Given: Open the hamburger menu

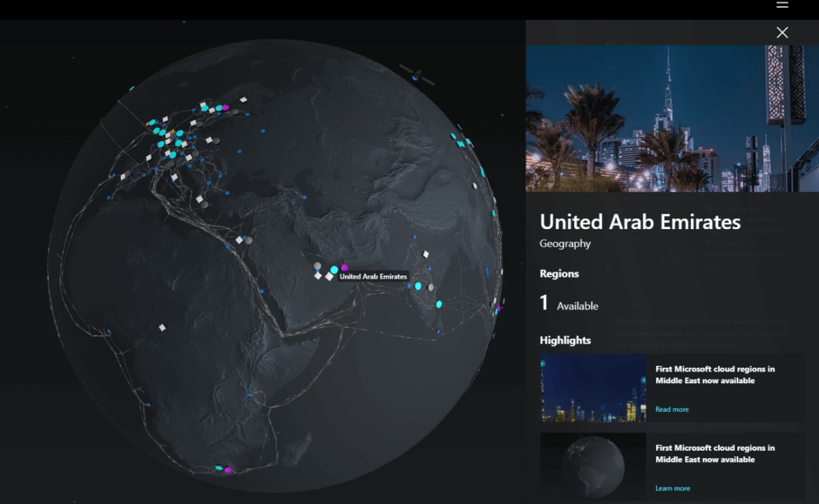Looking at the screenshot, I should point(782,4).
